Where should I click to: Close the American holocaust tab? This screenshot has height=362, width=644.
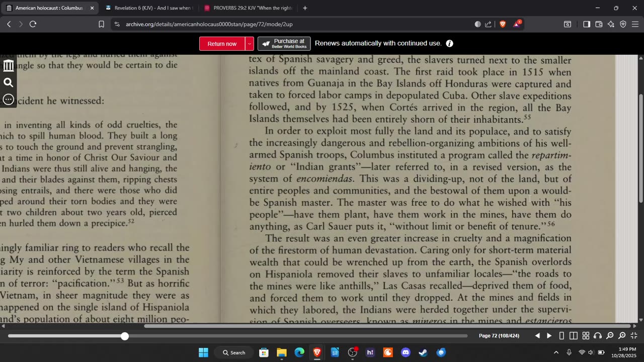coord(92,8)
